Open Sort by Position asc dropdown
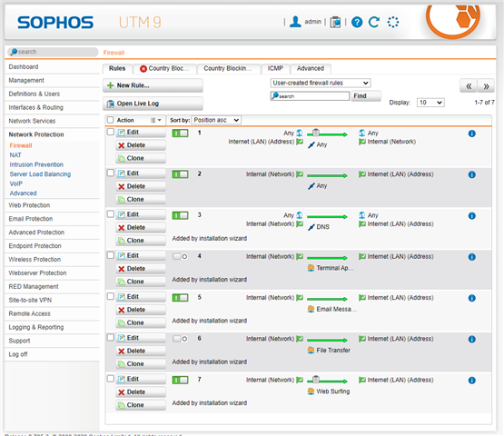The width and height of the screenshot is (504, 436). [x=216, y=120]
